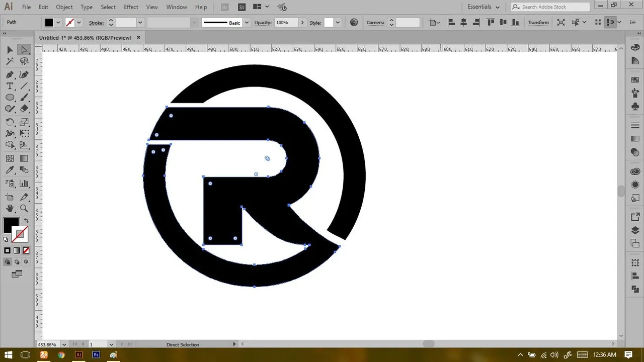644x362 pixels.
Task: Click the Corners label link
Action: pyautogui.click(x=375, y=23)
